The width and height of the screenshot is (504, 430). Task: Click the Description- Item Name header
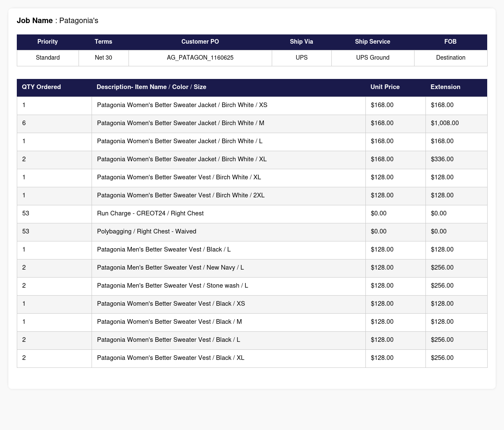pos(228,87)
